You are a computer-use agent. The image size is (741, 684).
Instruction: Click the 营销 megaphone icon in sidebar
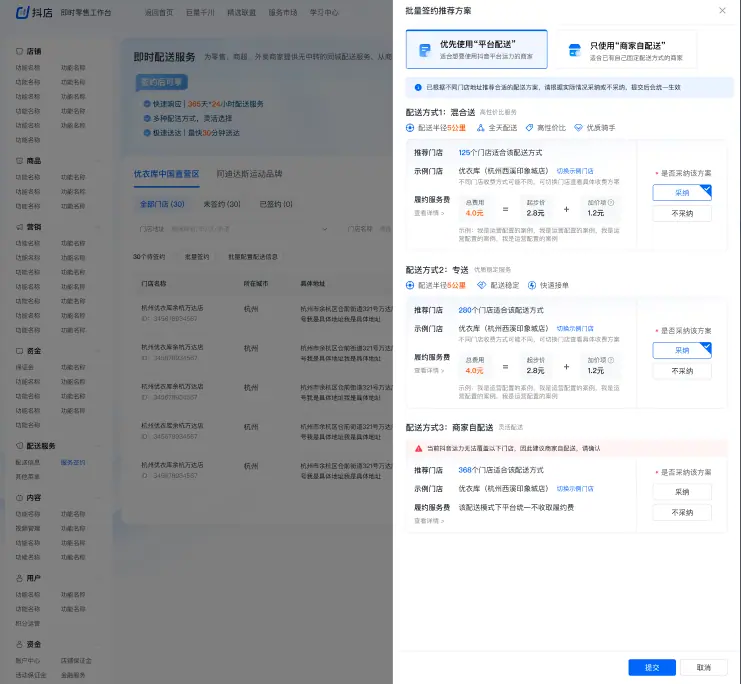click(19, 227)
